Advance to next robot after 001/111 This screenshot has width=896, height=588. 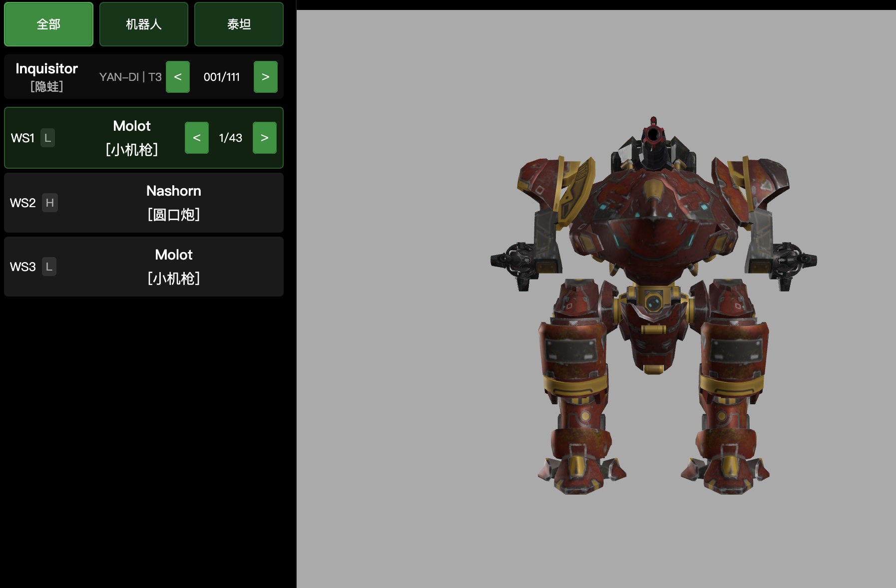pos(266,77)
